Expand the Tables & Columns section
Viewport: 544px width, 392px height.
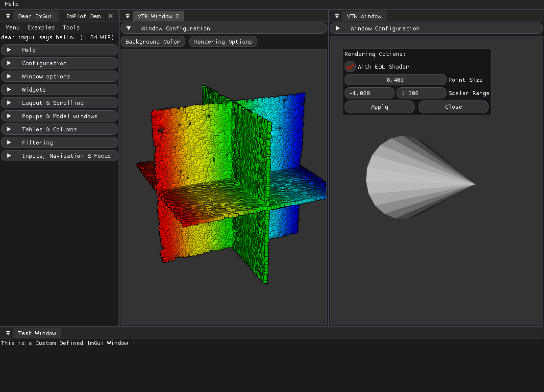[60, 129]
